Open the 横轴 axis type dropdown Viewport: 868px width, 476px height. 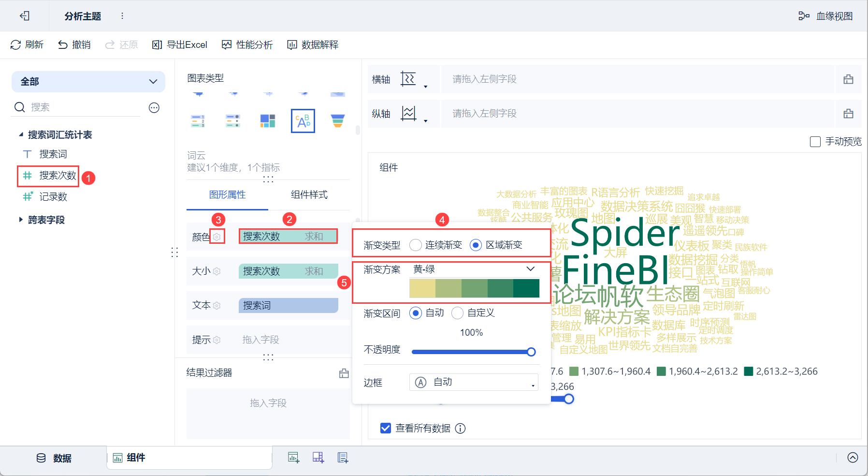click(x=414, y=79)
